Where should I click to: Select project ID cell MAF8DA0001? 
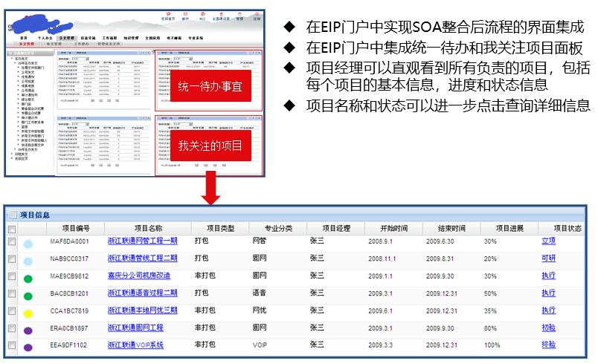tap(69, 241)
